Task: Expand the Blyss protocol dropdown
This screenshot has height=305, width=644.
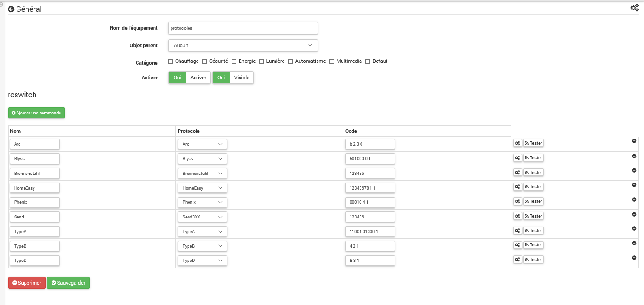Action: tap(202, 159)
